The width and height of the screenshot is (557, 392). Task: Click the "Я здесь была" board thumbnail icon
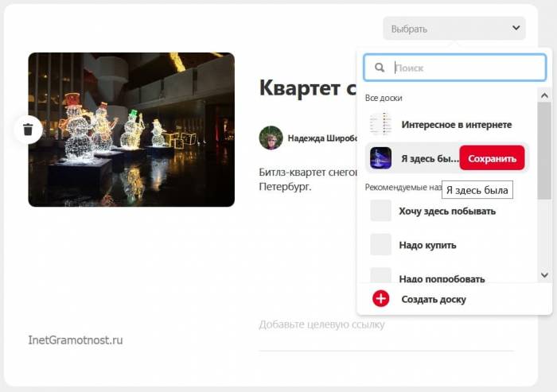[381, 158]
